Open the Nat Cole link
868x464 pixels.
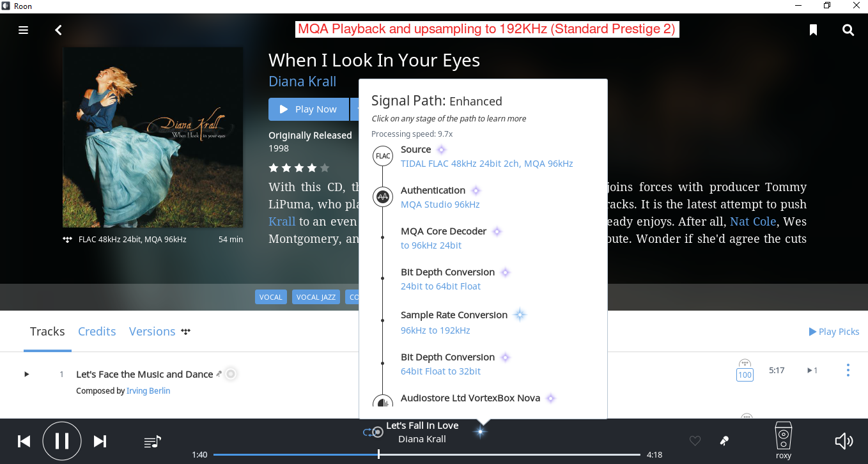753,222
